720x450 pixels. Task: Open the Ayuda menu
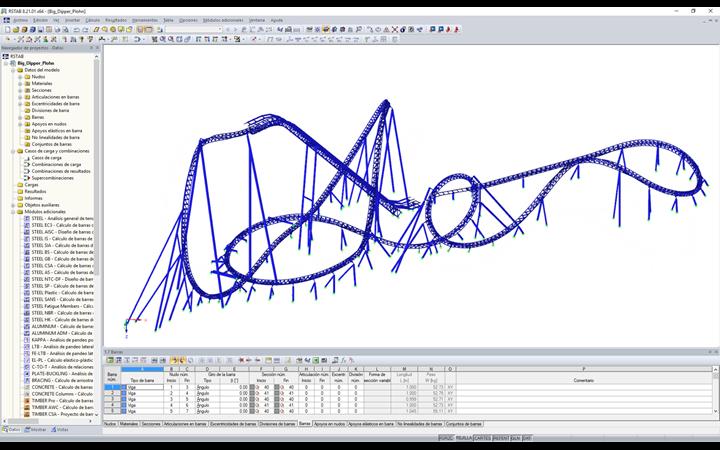(x=276, y=20)
